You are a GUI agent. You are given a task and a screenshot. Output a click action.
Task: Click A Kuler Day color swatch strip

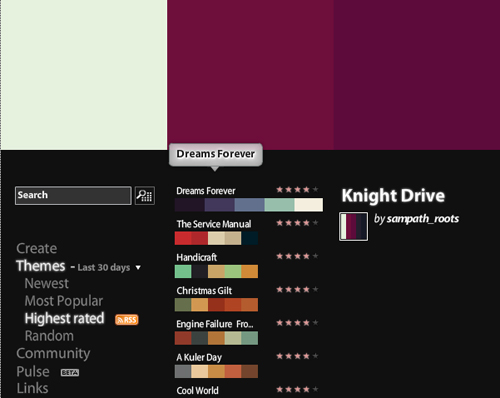pos(216,372)
